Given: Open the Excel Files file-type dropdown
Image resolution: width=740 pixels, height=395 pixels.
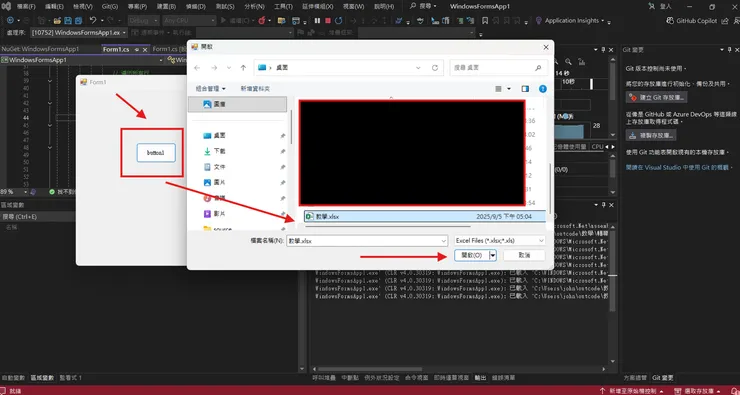Looking at the screenshot, I should (x=500, y=241).
